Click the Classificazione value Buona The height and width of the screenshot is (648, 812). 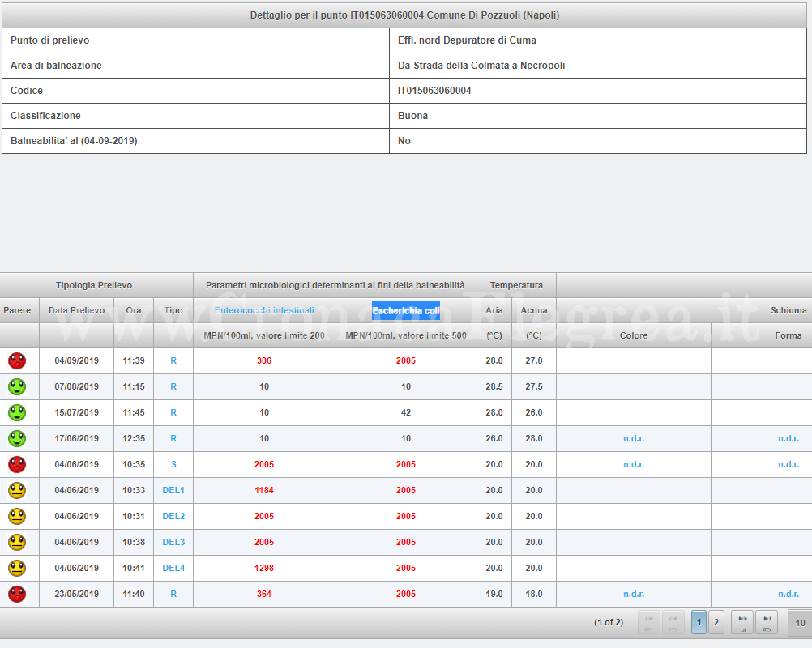coord(412,115)
